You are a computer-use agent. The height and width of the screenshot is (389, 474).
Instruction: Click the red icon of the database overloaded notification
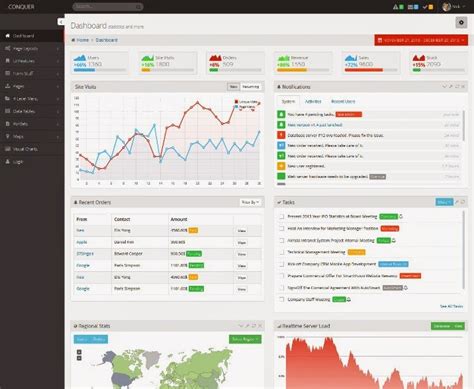coord(281,135)
